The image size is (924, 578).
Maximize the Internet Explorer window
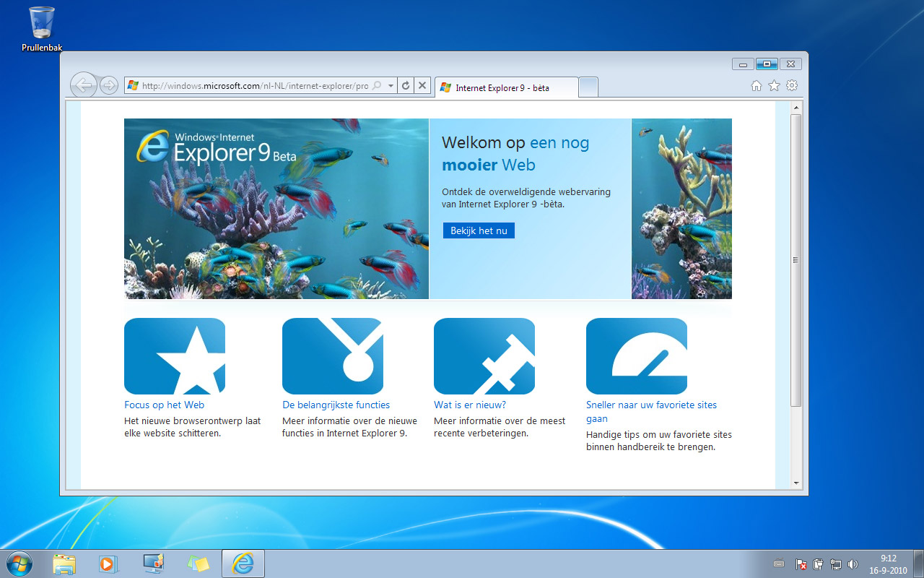(767, 64)
